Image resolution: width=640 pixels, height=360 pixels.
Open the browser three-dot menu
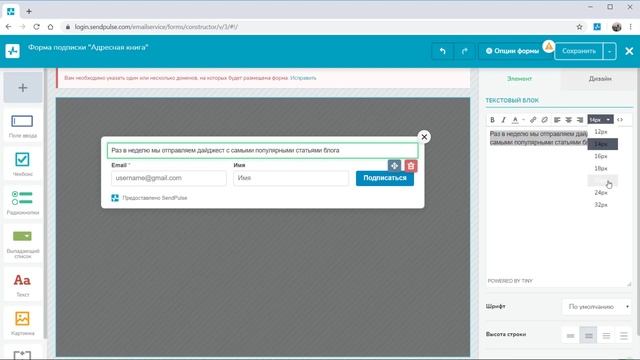(631, 27)
